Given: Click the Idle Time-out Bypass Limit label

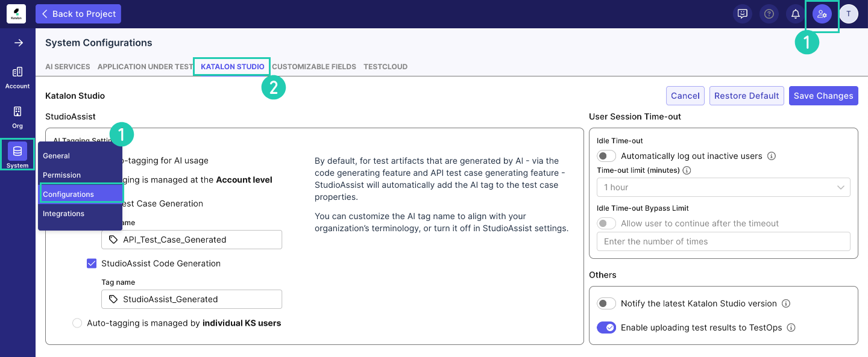Looking at the screenshot, I should tap(643, 208).
